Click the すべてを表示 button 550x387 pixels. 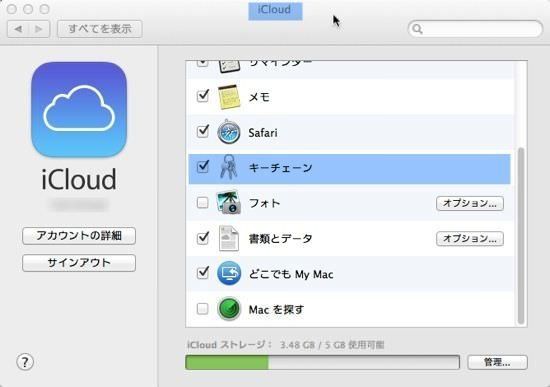[x=100, y=29]
